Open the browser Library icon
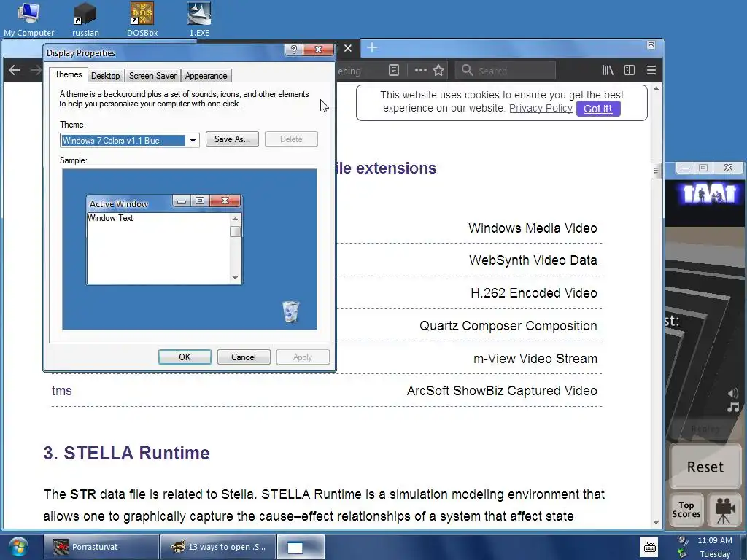This screenshot has width=747, height=560. tap(608, 71)
